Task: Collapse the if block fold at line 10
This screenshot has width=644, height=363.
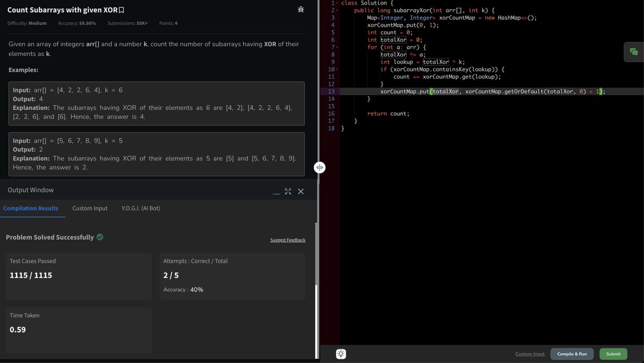Action: 336,69
